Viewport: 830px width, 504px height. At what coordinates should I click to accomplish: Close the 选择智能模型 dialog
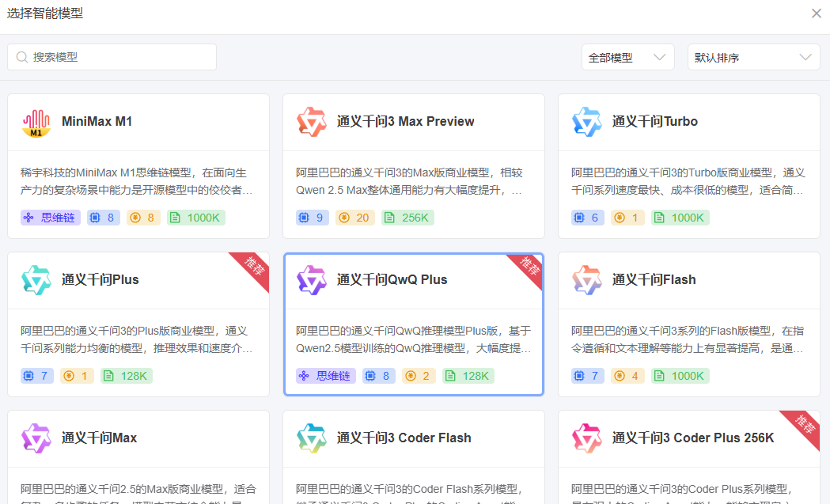click(x=817, y=13)
